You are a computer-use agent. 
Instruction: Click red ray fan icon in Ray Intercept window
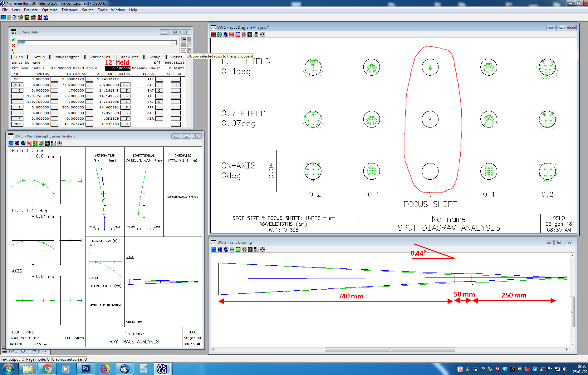click(x=29, y=143)
